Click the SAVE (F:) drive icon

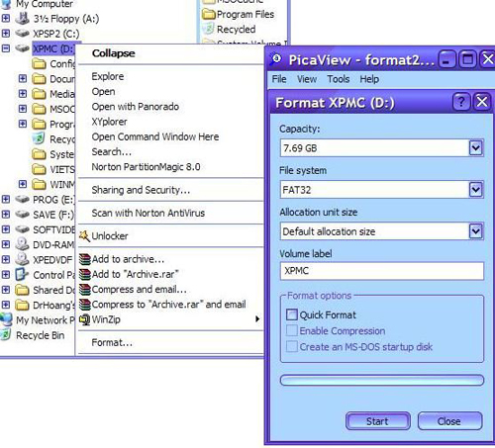click(x=23, y=215)
